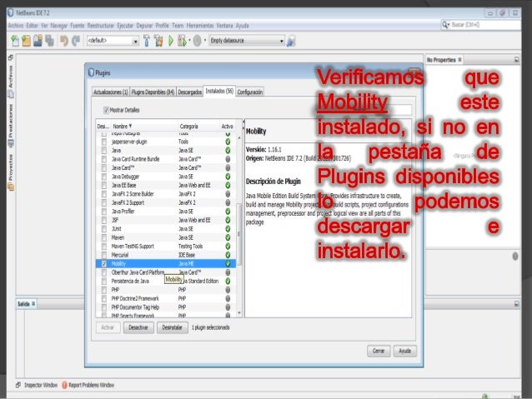Select checkbox for PHP Documentor Tag Help
This screenshot has height=399, width=532.
(x=104, y=307)
